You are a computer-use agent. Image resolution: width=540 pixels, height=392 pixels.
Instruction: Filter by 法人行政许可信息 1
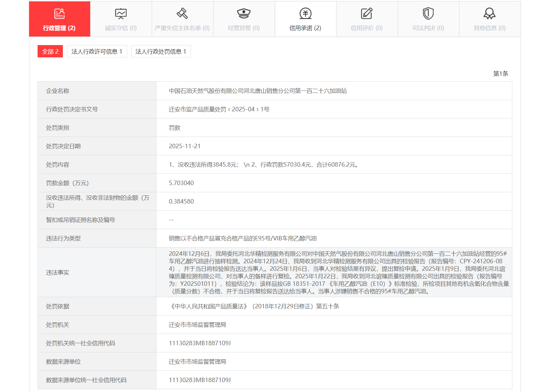(x=97, y=52)
